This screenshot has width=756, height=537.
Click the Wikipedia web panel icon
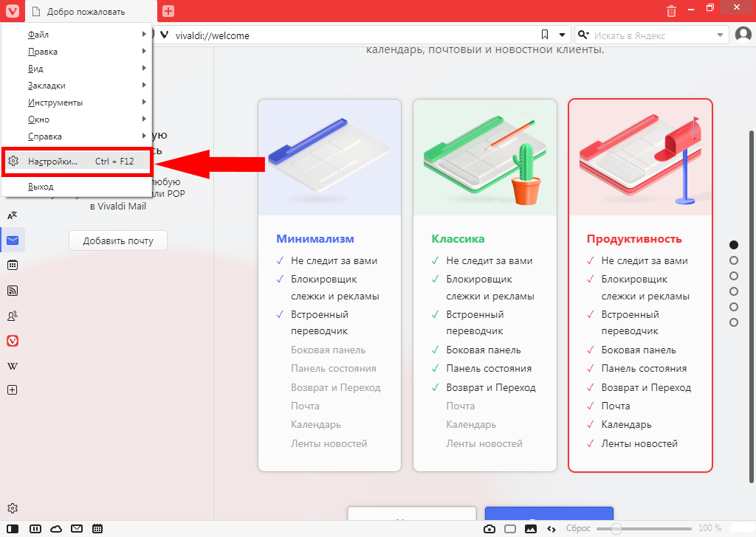[12, 366]
